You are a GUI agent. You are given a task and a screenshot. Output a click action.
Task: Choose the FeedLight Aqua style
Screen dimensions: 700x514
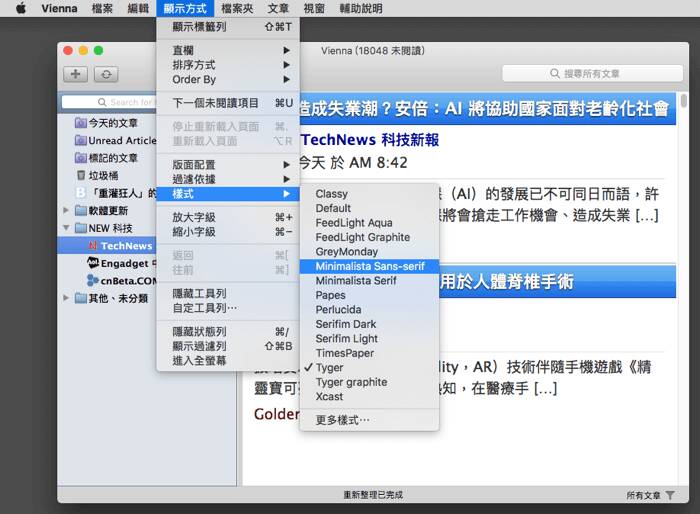(x=370, y=223)
